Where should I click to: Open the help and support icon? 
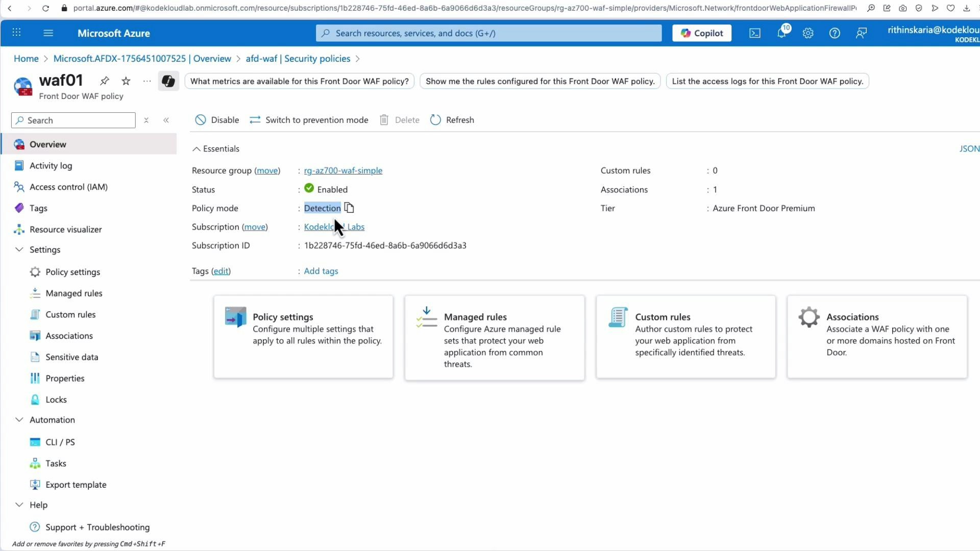[835, 33]
